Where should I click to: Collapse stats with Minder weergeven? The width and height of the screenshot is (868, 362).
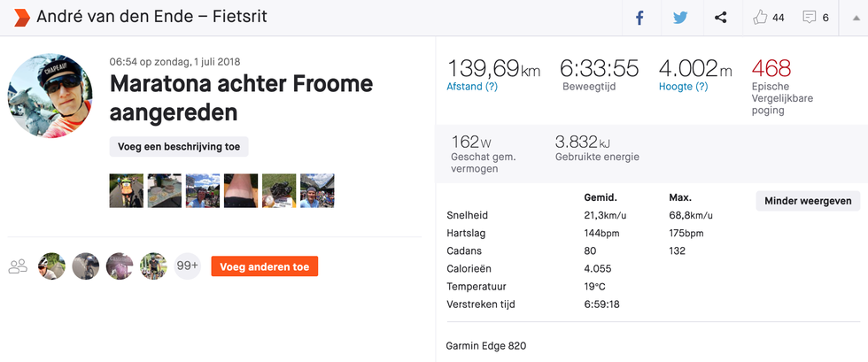pos(808,201)
